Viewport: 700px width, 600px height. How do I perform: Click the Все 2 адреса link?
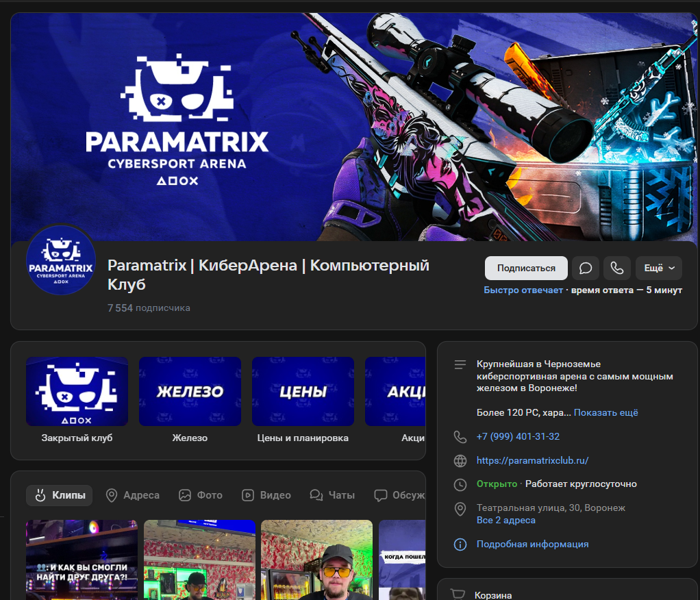505,520
